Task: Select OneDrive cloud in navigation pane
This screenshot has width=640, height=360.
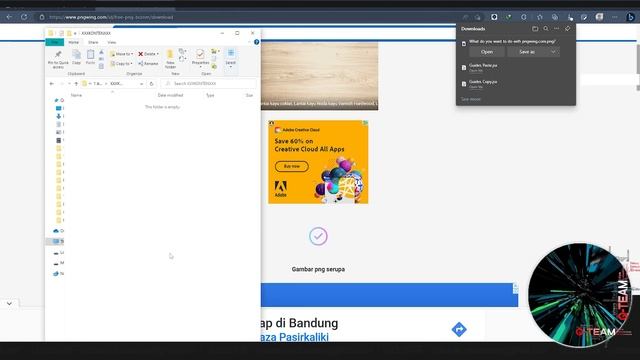Action: click(x=57, y=231)
